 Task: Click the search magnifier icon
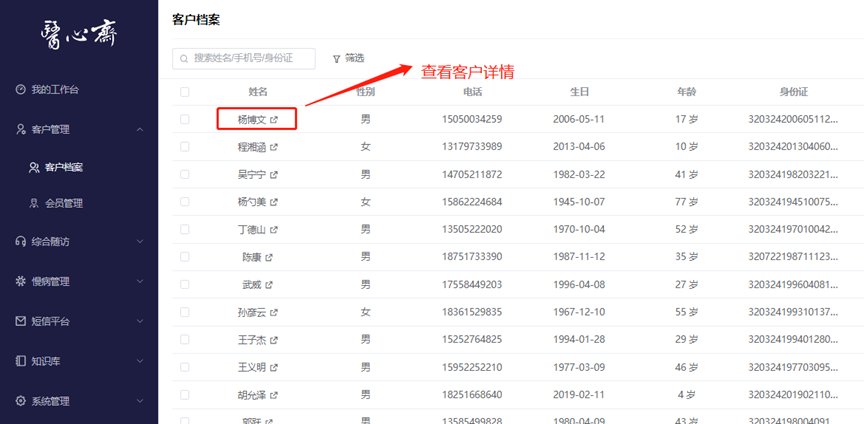[x=184, y=58]
